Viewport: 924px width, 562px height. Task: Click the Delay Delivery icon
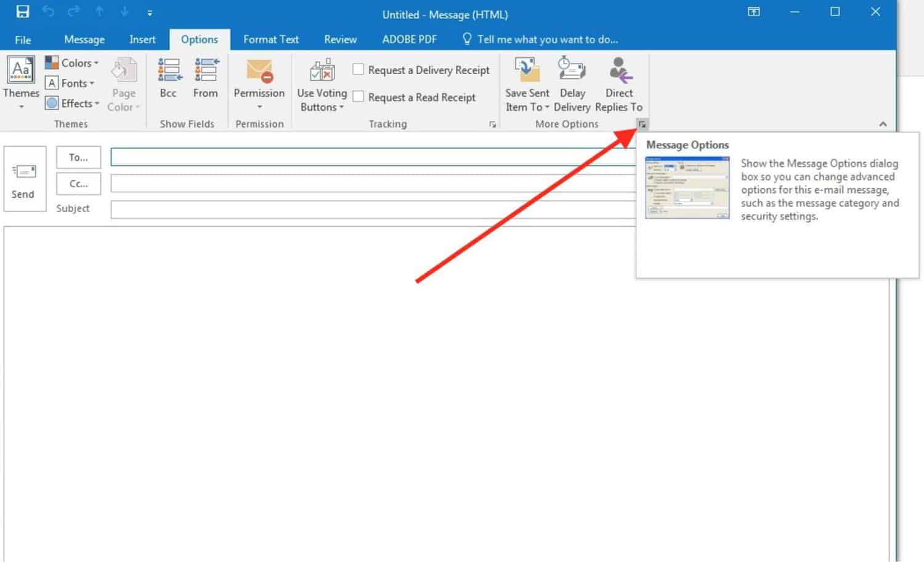point(572,80)
